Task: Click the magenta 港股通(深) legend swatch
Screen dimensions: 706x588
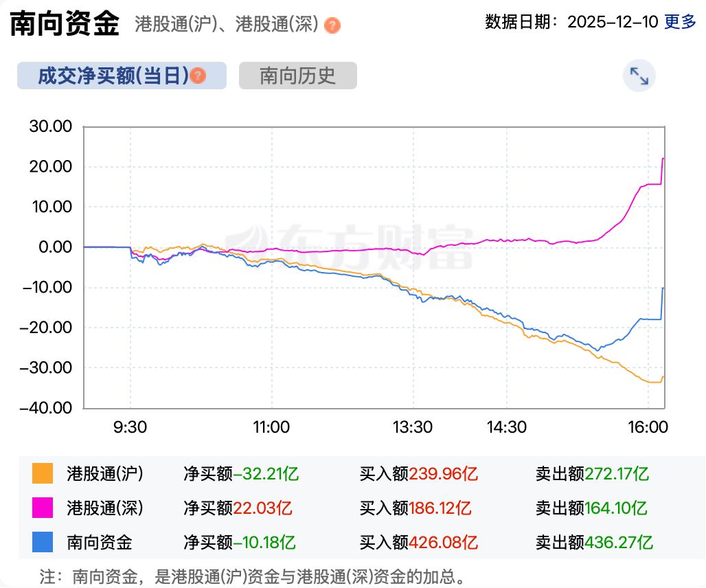Action: 43,508
